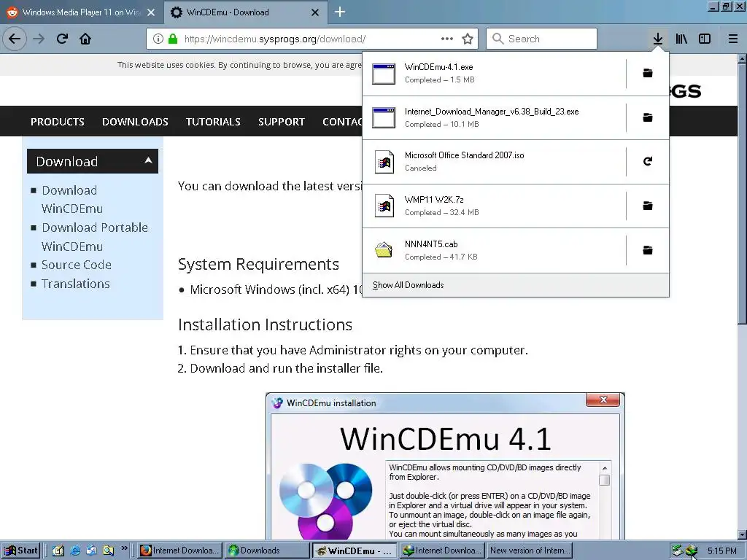Screen dimensions: 747x560
Task: Open containing folder for NNN4NT5.cab
Action: 648,250
